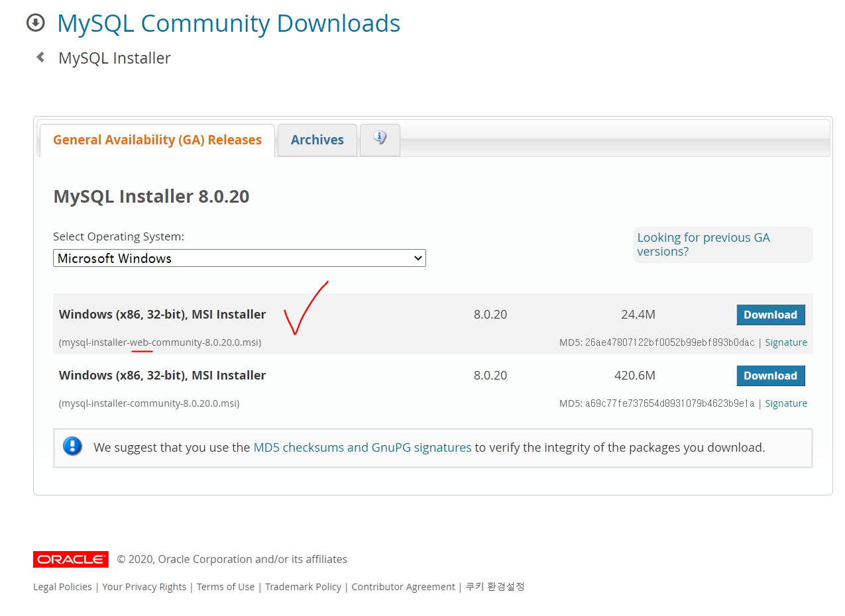
Task: Click the MySQL Installer breadcrumb text
Action: pyautogui.click(x=115, y=58)
